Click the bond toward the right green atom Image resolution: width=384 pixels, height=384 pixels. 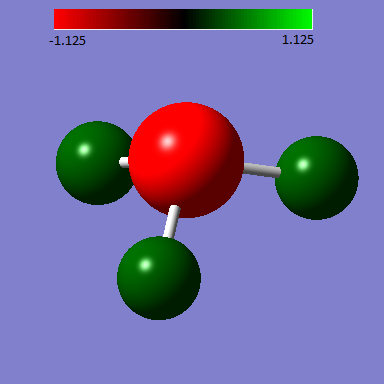(262, 170)
